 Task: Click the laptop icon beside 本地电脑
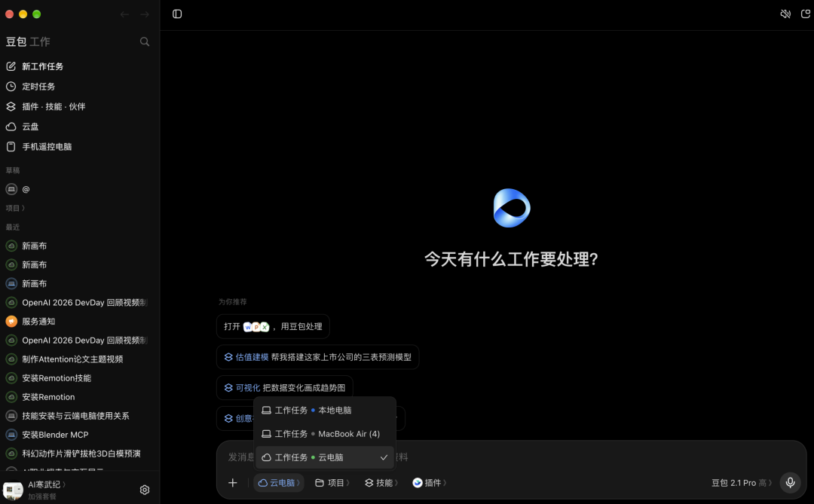click(x=266, y=411)
